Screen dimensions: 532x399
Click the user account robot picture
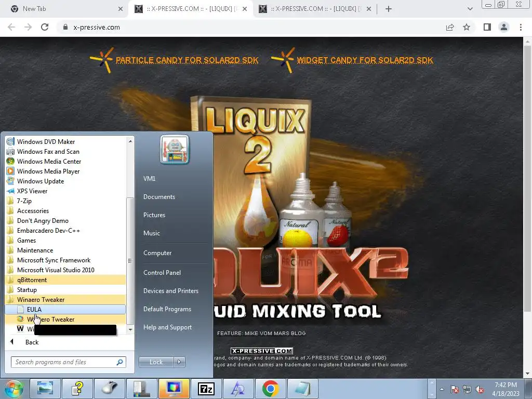click(x=175, y=149)
